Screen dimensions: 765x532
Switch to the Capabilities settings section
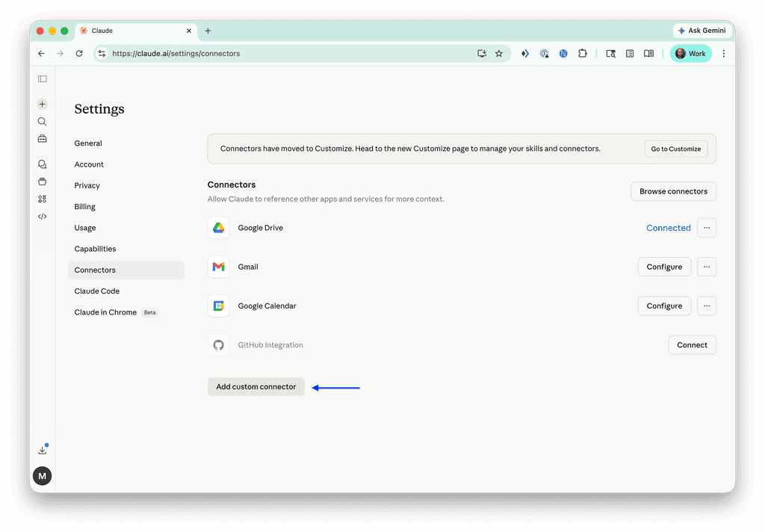[x=95, y=249]
